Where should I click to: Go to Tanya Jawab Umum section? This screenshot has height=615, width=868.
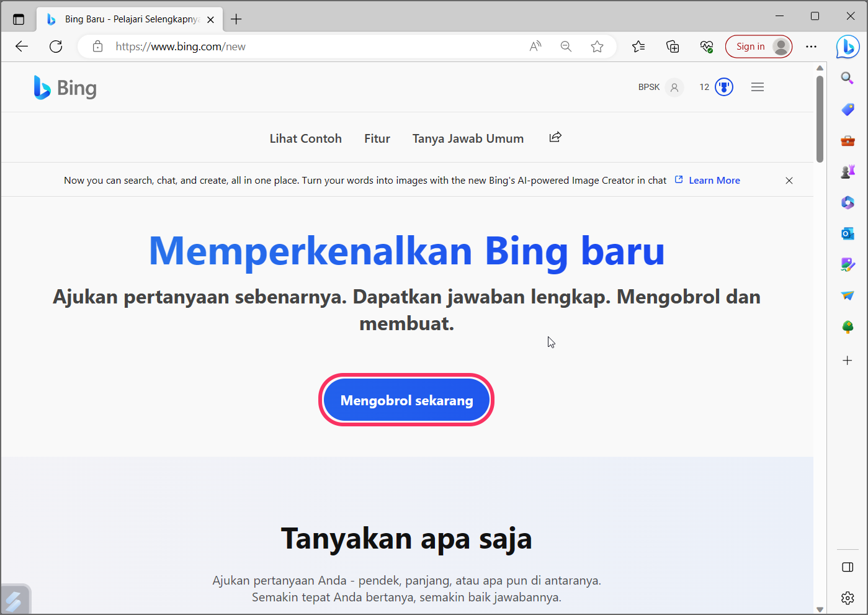pos(468,138)
